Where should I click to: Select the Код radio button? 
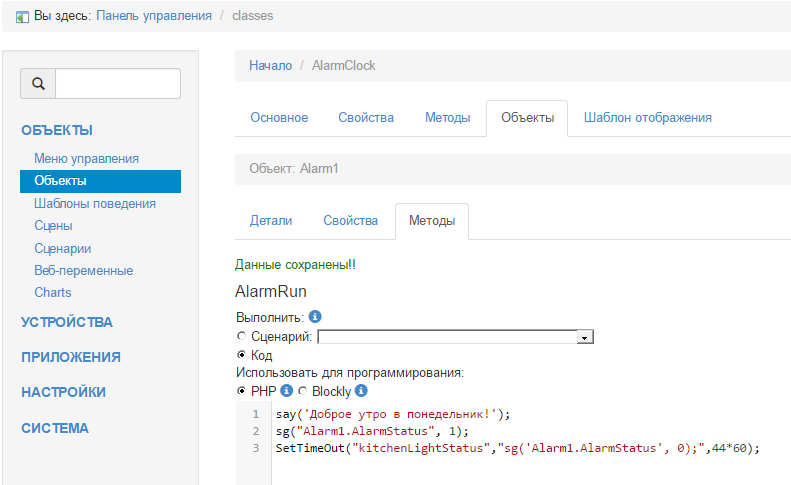(x=241, y=355)
